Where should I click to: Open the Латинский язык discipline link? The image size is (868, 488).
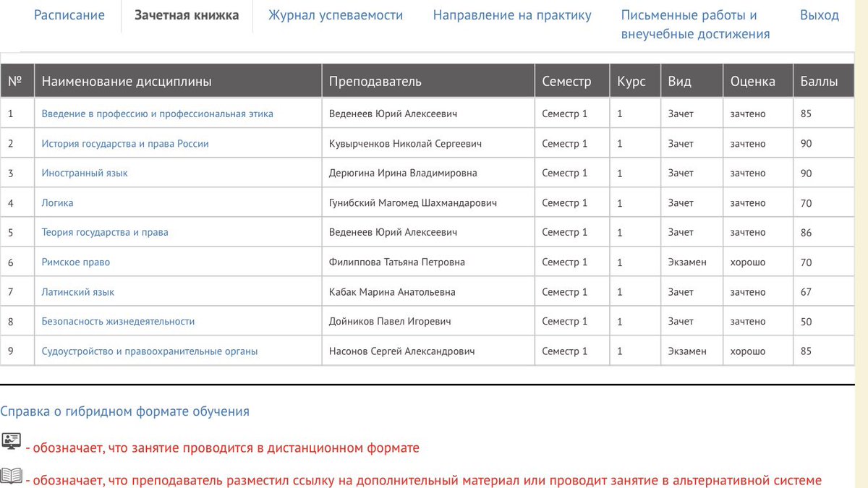[78, 291]
